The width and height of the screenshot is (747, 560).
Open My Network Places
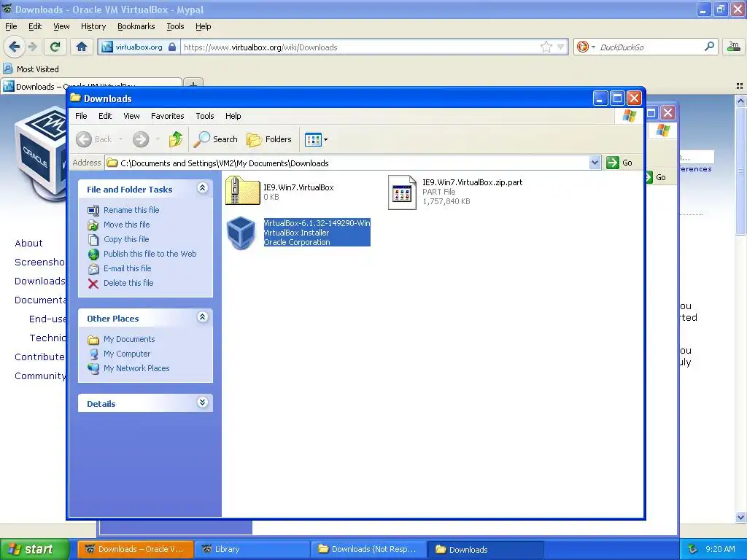[136, 368]
